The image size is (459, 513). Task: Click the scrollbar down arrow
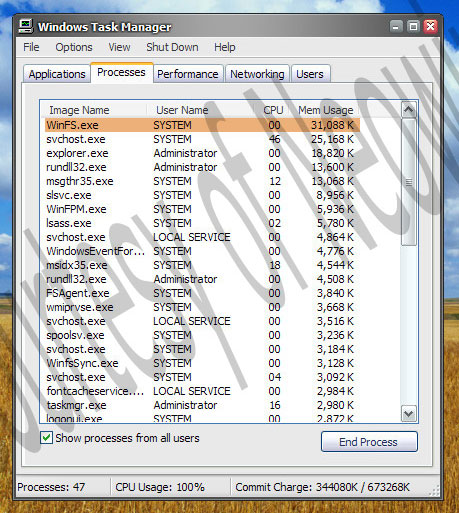click(x=409, y=414)
